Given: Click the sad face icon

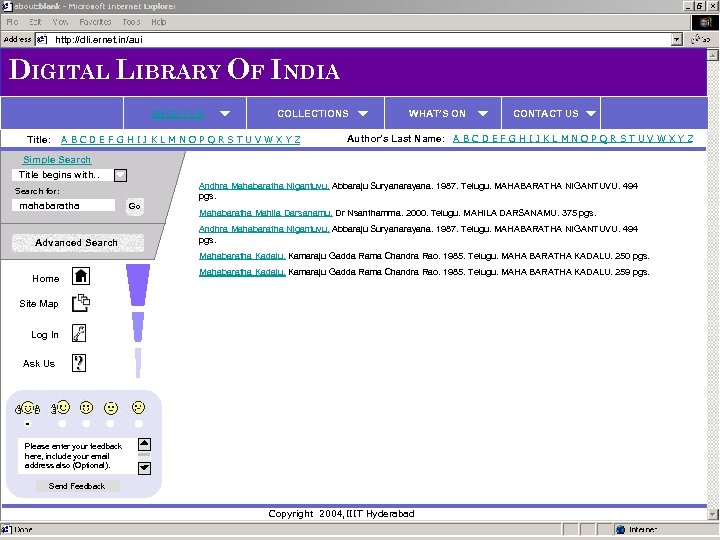Looking at the screenshot, I should [138, 407].
